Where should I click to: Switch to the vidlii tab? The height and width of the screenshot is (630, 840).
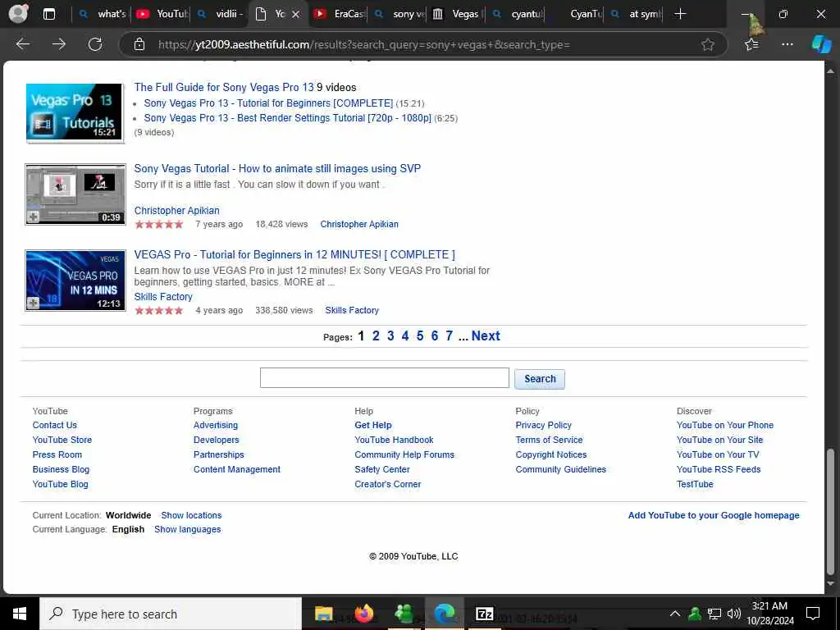pyautogui.click(x=221, y=14)
